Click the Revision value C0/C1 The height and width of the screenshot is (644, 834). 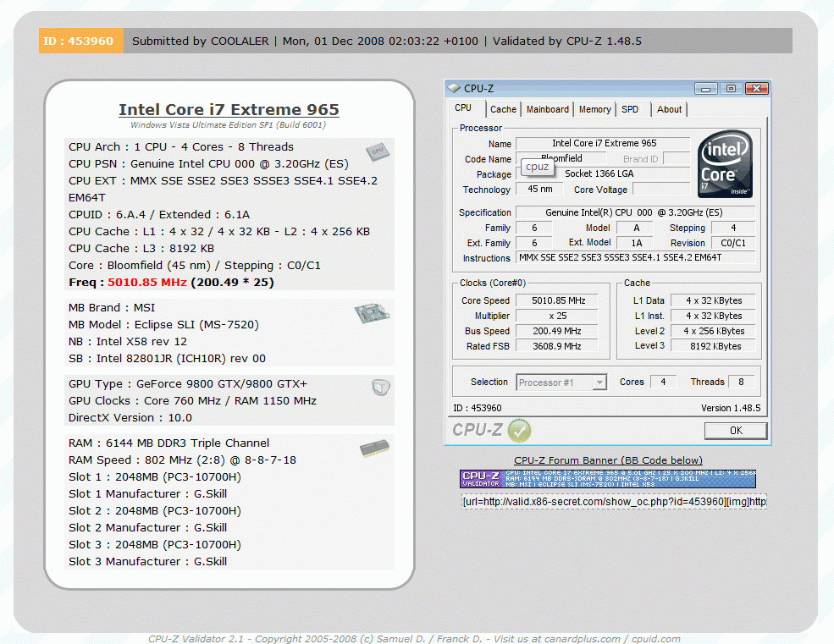[x=733, y=243]
